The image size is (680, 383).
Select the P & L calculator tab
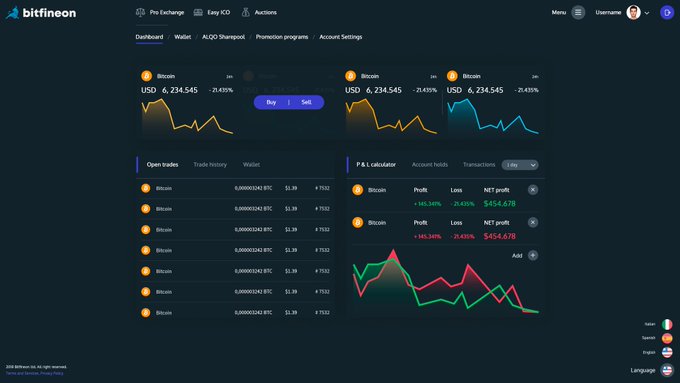coord(376,164)
